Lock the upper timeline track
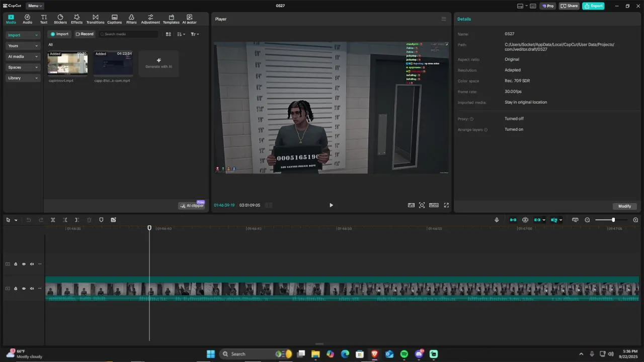The height and width of the screenshot is (362, 644). [16, 264]
